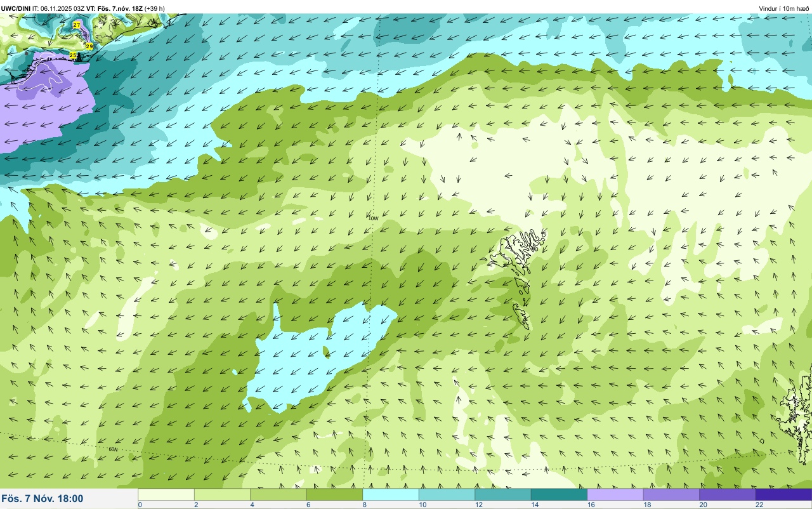Click the '10W' longitude label
Image resolution: width=812 pixels, height=509 pixels.
[373, 218]
